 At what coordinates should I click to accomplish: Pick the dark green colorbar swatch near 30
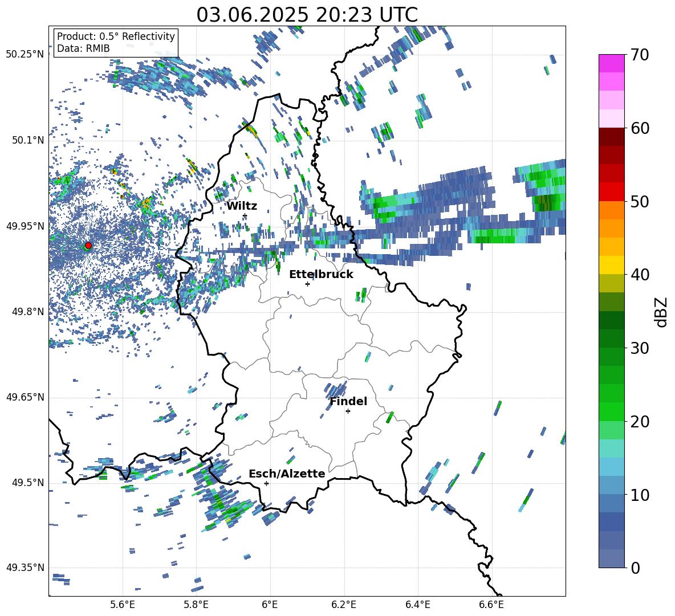click(611, 338)
